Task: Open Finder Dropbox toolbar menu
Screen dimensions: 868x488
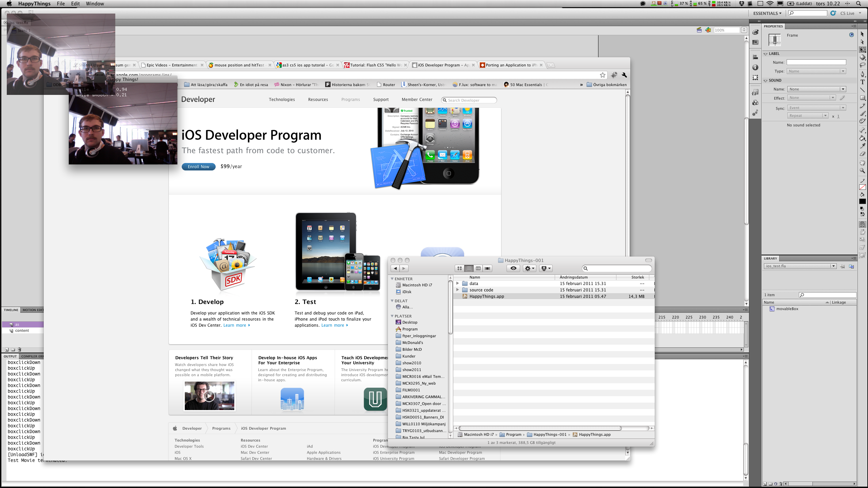Action: point(546,268)
